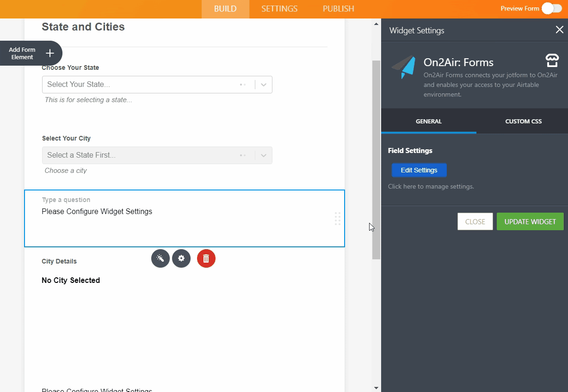
Task: Click the On2Air paper plane logo
Action: [x=404, y=67]
